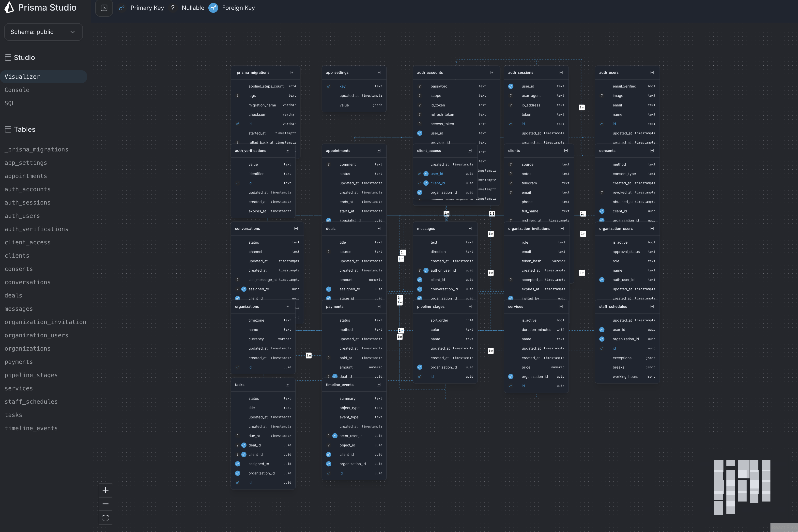Screen dimensions: 798x532
Task: Click the working_hours column in staff_schedules
Action: tap(627, 377)
